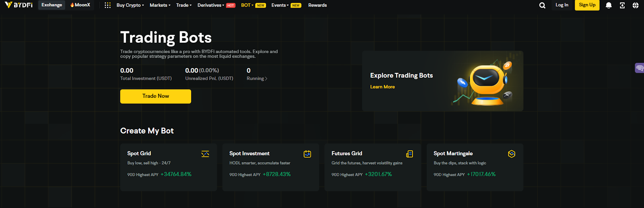
Task: Open the search magnifier icon
Action: coord(542,5)
